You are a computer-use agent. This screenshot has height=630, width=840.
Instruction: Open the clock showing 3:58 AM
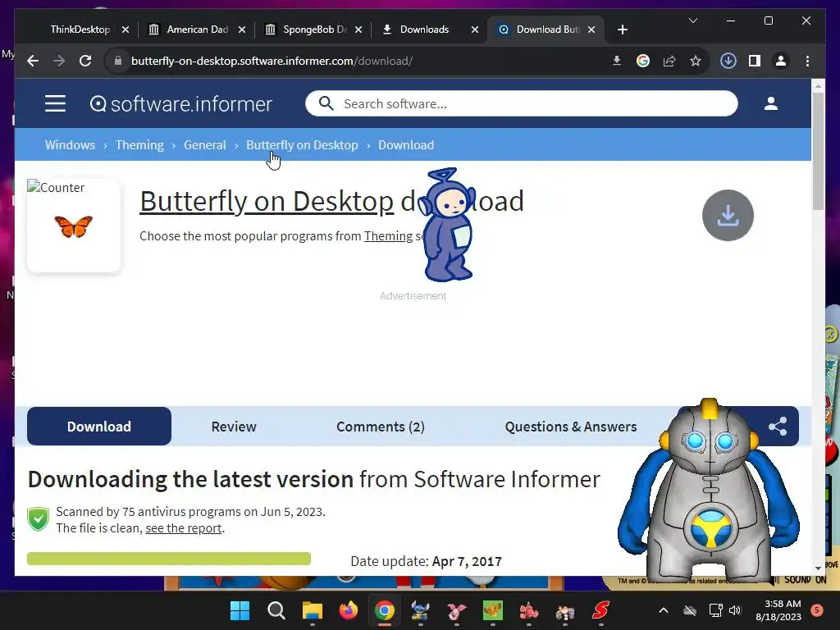click(x=778, y=610)
